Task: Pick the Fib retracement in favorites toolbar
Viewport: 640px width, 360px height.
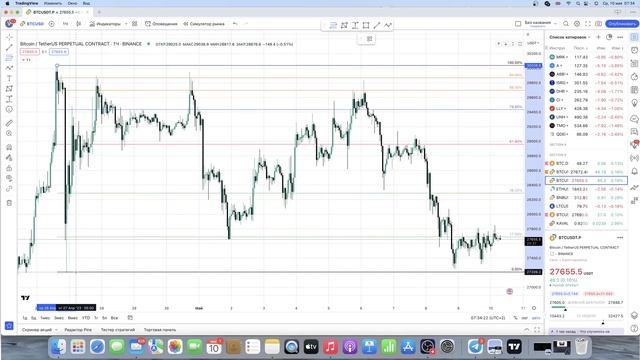Action: 333,25
